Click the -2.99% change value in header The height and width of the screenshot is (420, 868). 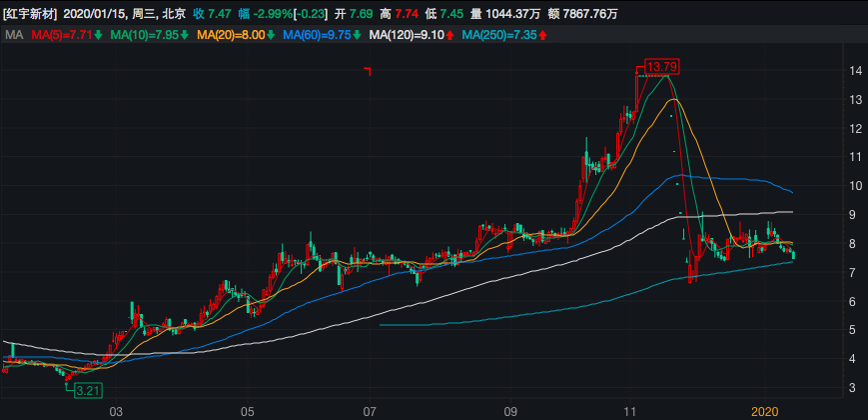coord(274,14)
